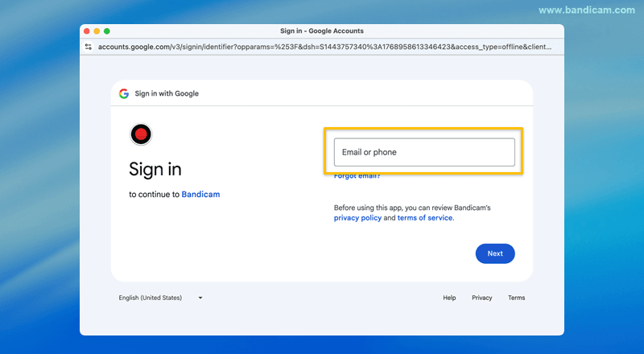This screenshot has width=644, height=354.
Task: Click the large 'Sign in' heading
Action: [155, 169]
